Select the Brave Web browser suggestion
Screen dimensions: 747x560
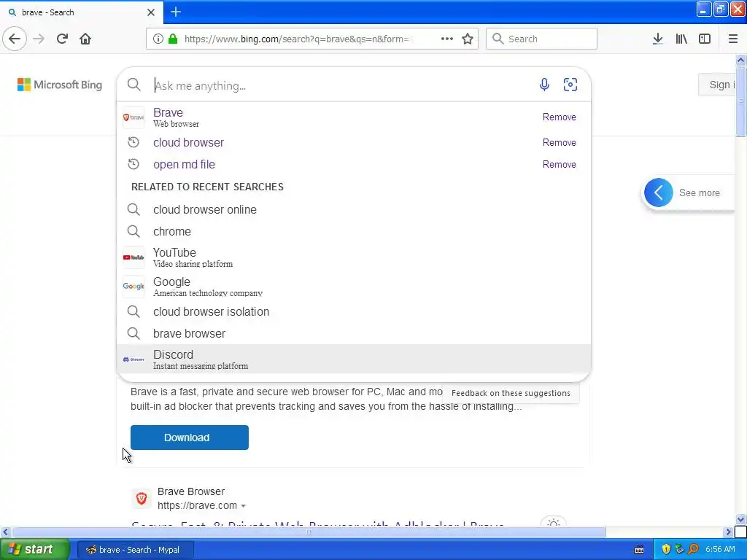point(354,117)
